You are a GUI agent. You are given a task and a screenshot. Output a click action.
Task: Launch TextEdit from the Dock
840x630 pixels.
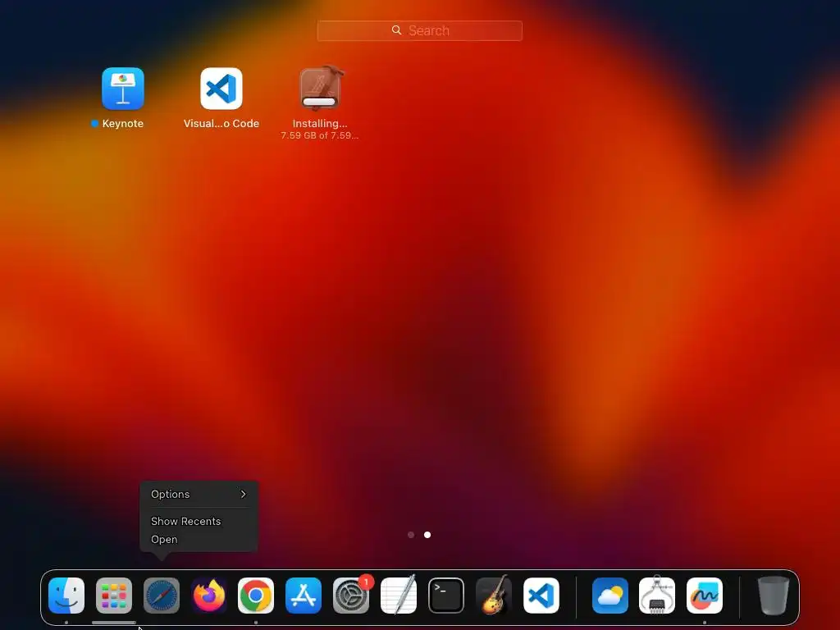tap(399, 596)
